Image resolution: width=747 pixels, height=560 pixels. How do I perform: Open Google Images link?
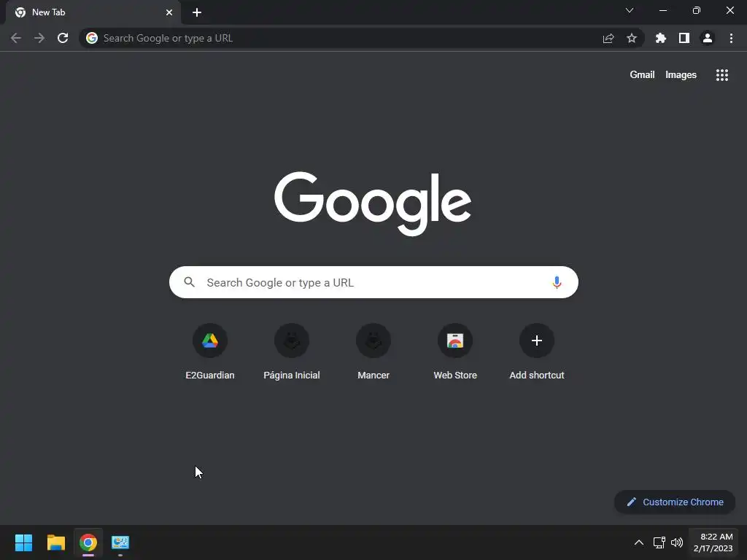click(x=681, y=75)
